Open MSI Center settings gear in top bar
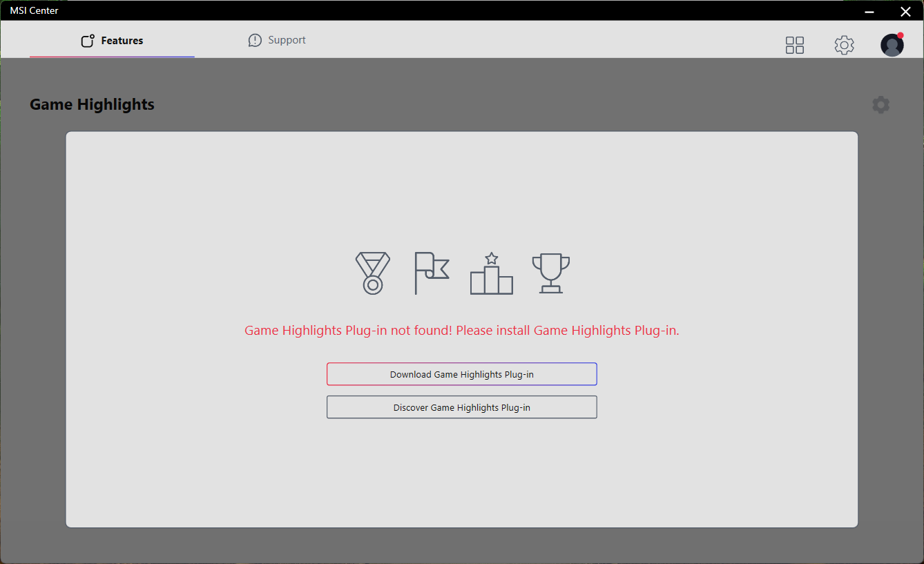The width and height of the screenshot is (924, 564). coord(844,45)
